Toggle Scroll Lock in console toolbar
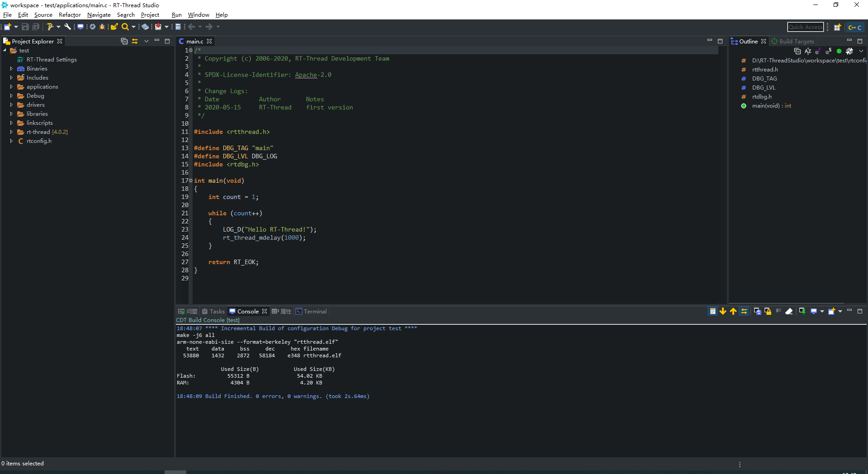868x474 pixels. 768,311
